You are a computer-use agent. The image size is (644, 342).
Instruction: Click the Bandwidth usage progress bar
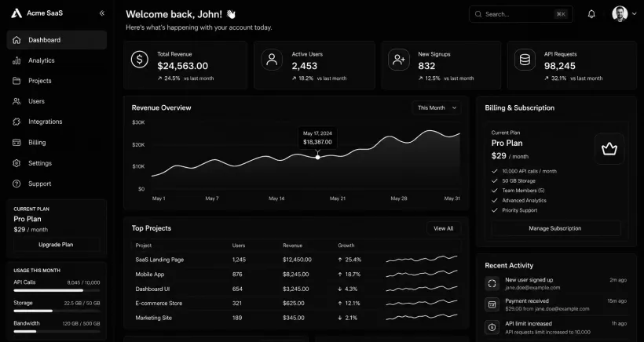coord(57,331)
